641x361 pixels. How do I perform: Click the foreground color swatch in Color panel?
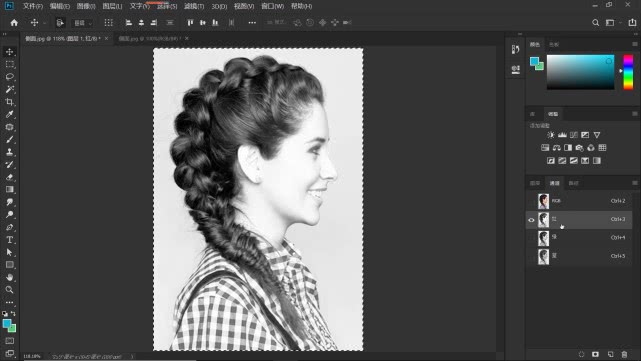[534, 61]
